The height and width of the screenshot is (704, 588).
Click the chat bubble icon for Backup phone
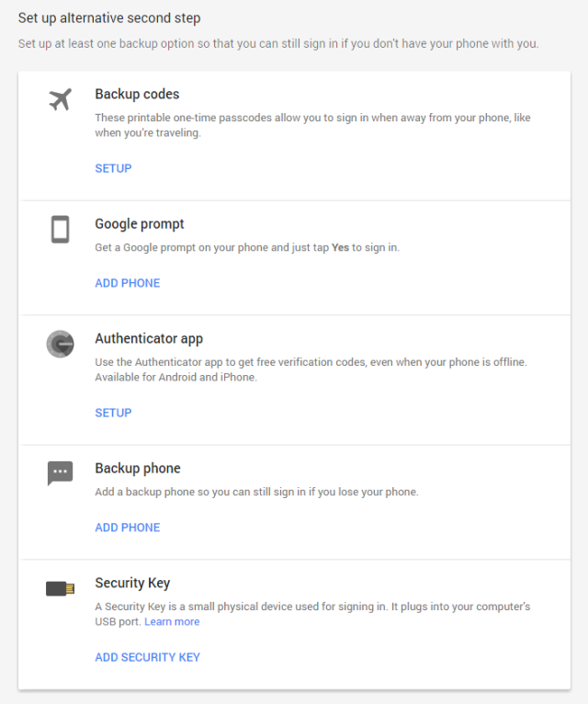pos(60,473)
